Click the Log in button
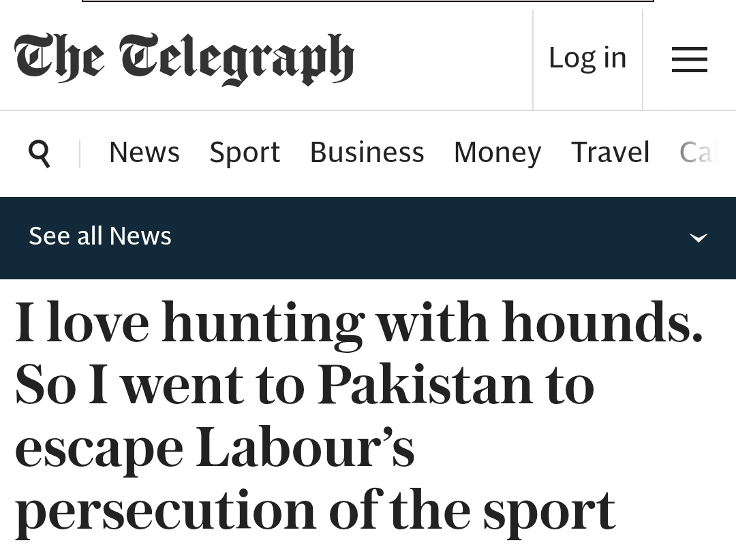 tap(587, 58)
